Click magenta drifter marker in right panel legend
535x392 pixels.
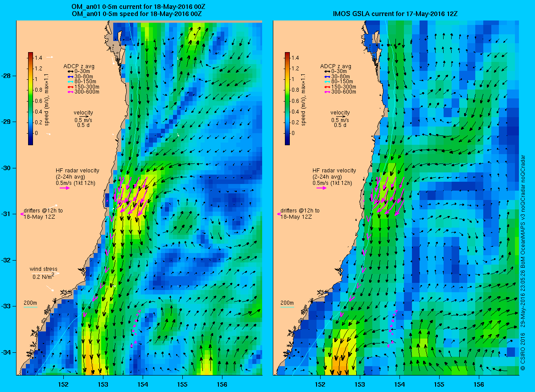click(279, 214)
